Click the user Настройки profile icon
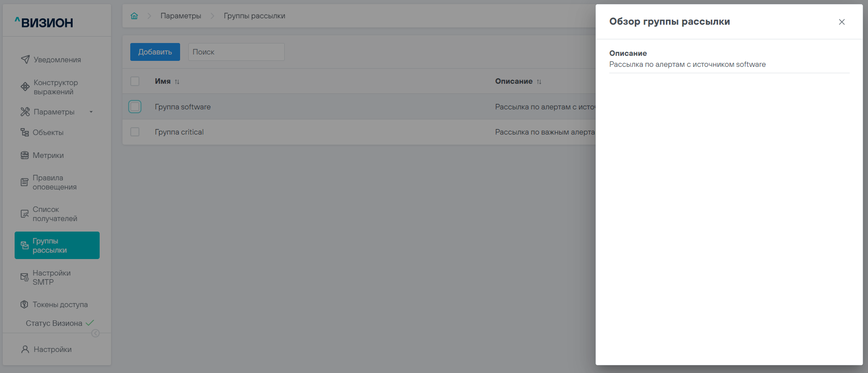This screenshot has height=373, width=868. [25, 349]
